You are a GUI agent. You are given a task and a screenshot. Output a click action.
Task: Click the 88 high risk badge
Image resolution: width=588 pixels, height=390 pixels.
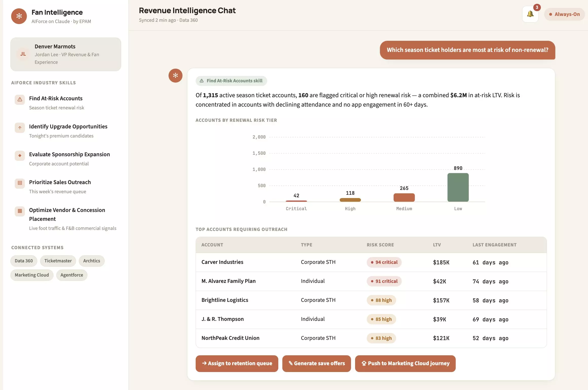(381, 300)
